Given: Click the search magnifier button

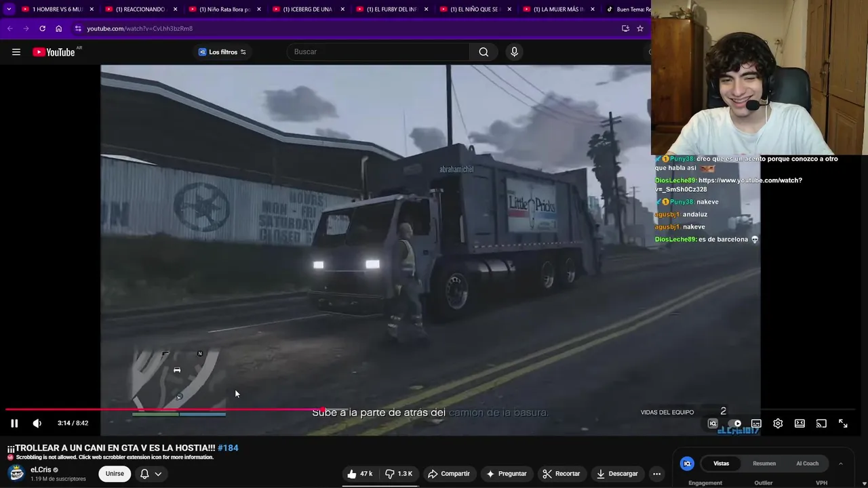Looking at the screenshot, I should [484, 52].
